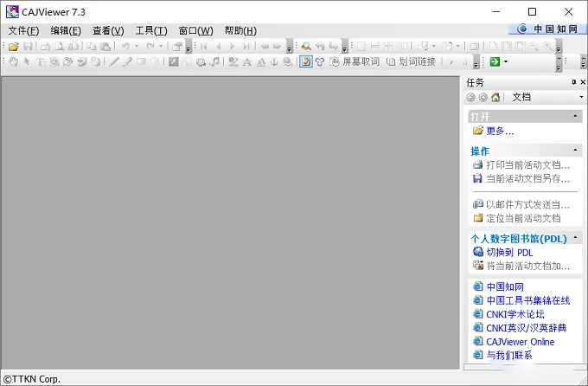Screen dimensions: 588x386
Task: Click the anchor icon in toolbar
Action: (x=274, y=61)
